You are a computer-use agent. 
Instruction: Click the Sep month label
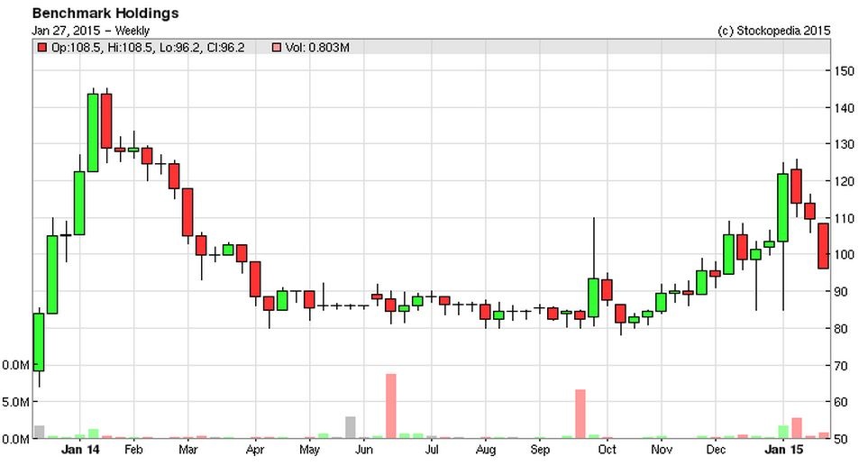[540, 449]
